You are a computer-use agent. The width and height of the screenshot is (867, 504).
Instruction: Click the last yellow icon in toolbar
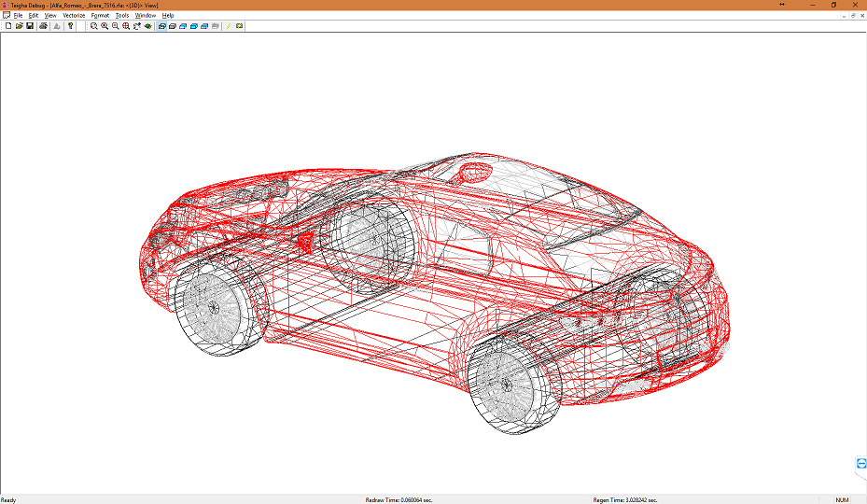(240, 26)
